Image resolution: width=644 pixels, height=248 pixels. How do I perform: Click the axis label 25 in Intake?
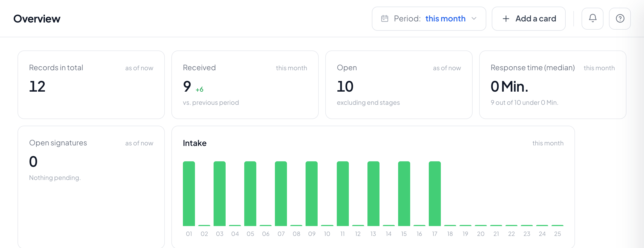[557, 234]
